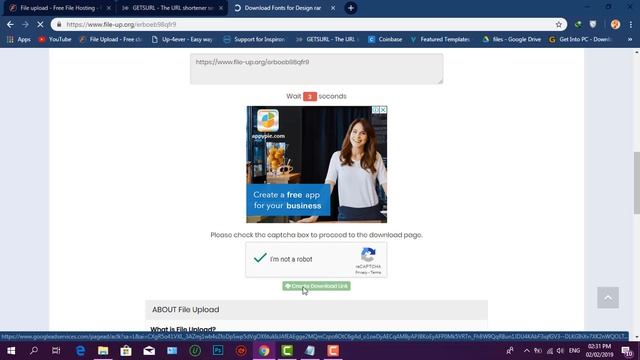Viewport: 640px width, 360px height.
Task: Open the Featured Templates bookmark
Action: point(440,39)
